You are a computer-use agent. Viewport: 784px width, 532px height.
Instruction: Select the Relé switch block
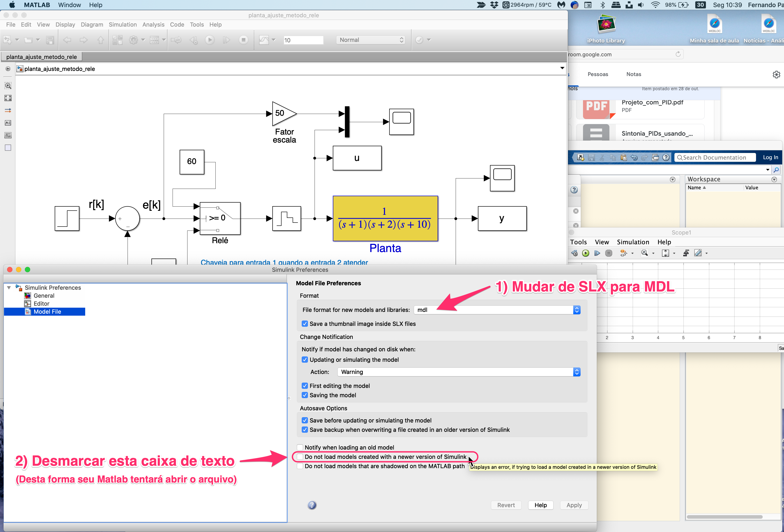pyautogui.click(x=220, y=219)
